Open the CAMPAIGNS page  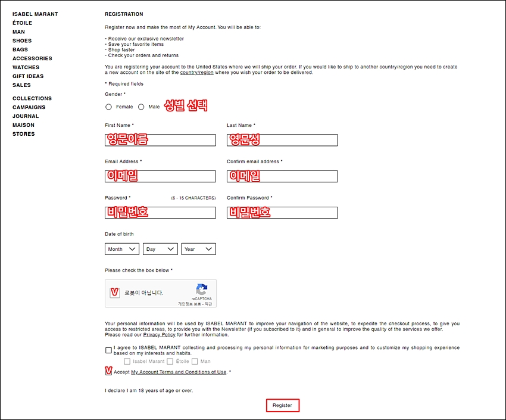pyautogui.click(x=29, y=107)
